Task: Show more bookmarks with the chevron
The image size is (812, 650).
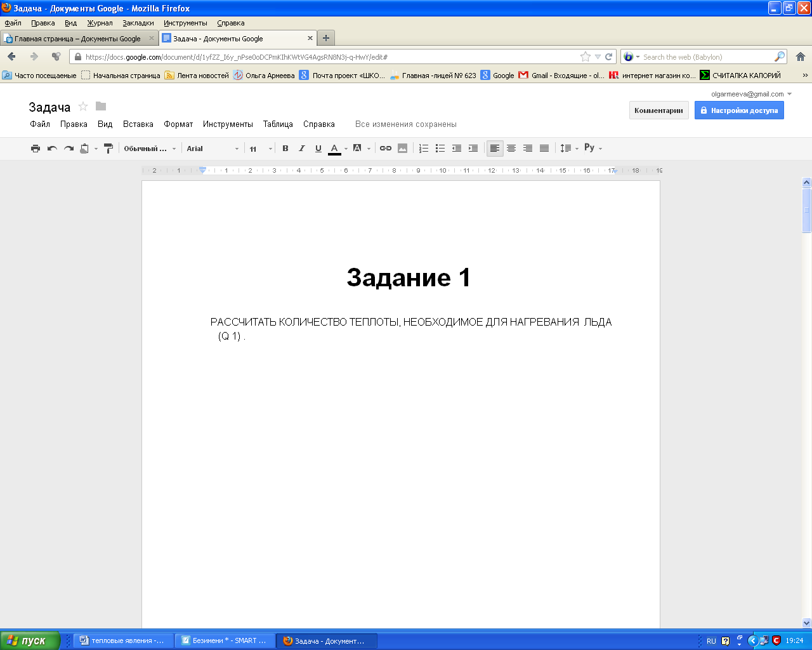Action: click(x=805, y=76)
